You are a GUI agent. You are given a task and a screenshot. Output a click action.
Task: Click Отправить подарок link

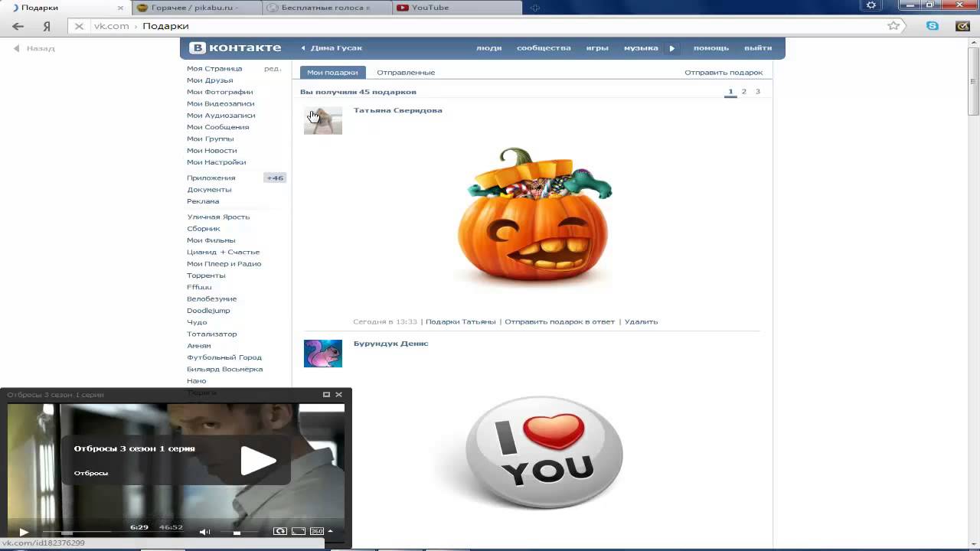[x=724, y=73]
